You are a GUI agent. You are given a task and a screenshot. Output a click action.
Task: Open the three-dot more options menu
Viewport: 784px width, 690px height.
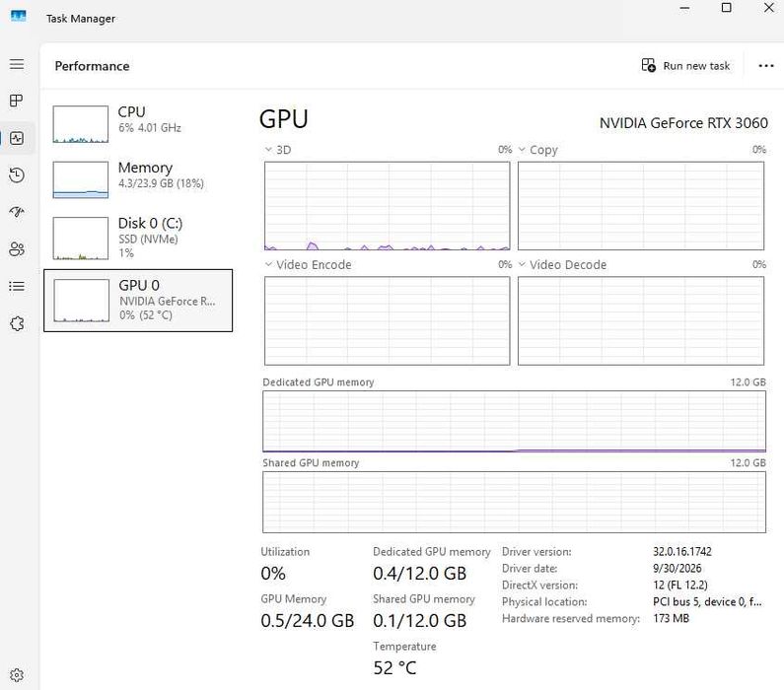coord(766,65)
